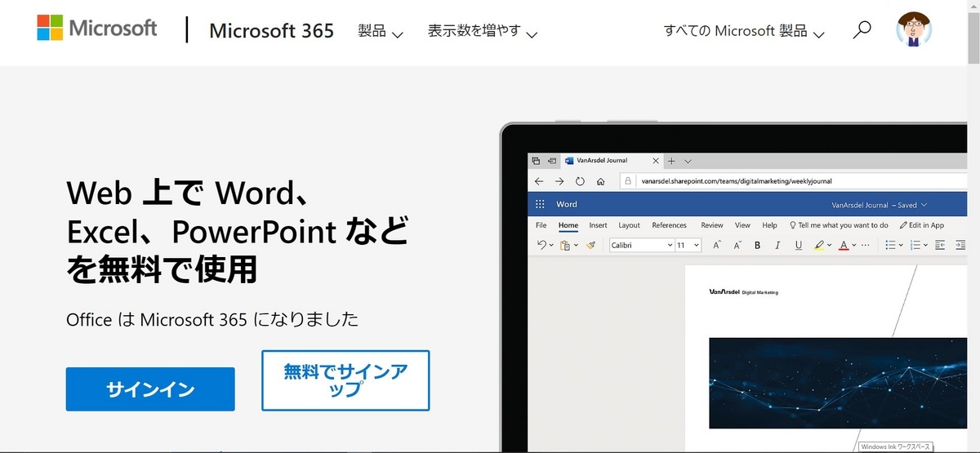Expand the 製品 menu
This screenshot has width=980, height=453.
[x=381, y=32]
